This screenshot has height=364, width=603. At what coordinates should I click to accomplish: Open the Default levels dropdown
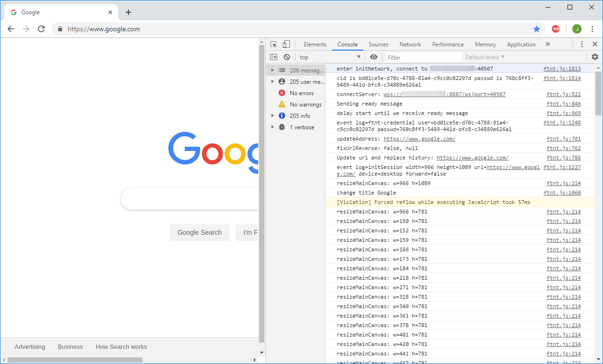coord(485,57)
